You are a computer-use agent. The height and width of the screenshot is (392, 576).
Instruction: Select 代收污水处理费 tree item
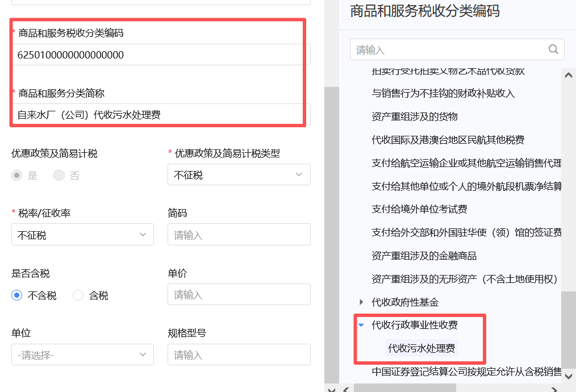[x=421, y=348]
